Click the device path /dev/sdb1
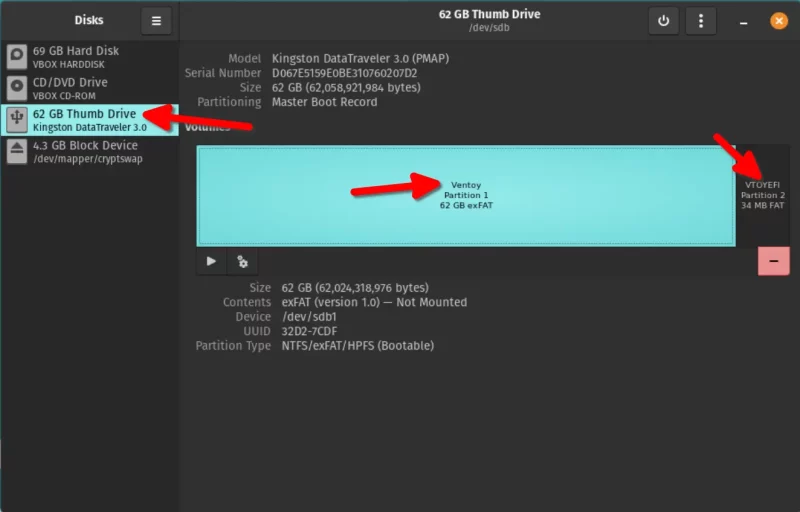The width and height of the screenshot is (800, 512). (x=309, y=317)
